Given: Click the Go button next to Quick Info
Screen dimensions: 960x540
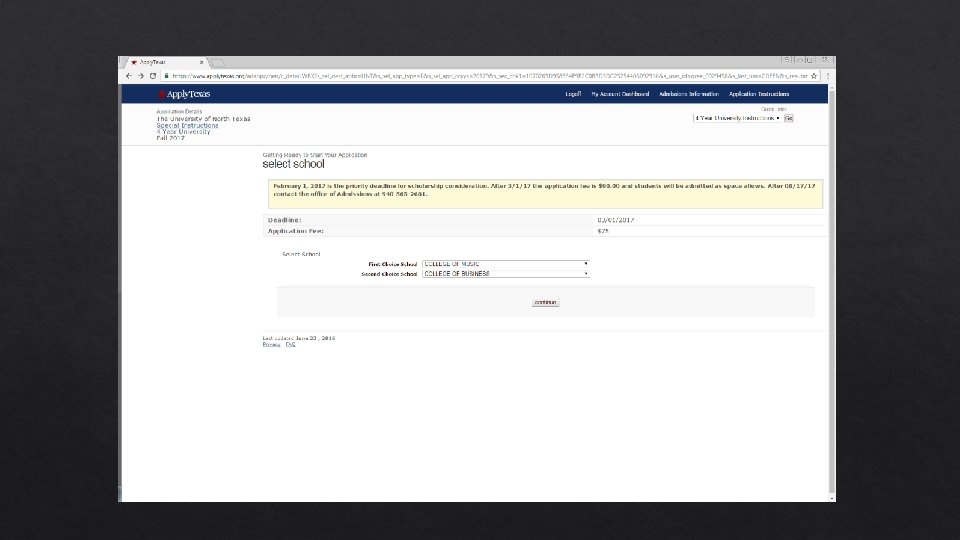Looking at the screenshot, I should pos(789,118).
